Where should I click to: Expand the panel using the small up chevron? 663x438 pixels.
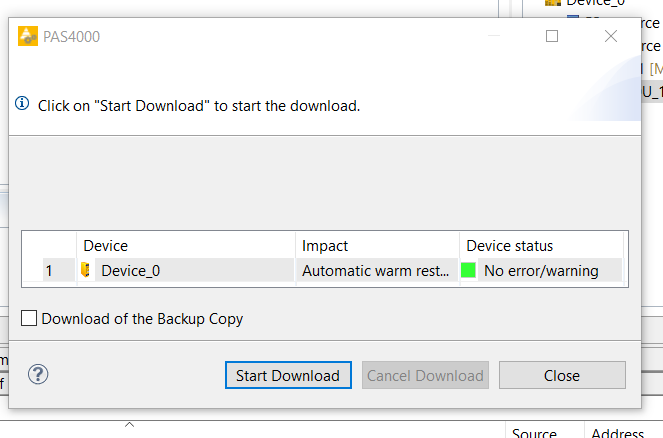point(130,424)
